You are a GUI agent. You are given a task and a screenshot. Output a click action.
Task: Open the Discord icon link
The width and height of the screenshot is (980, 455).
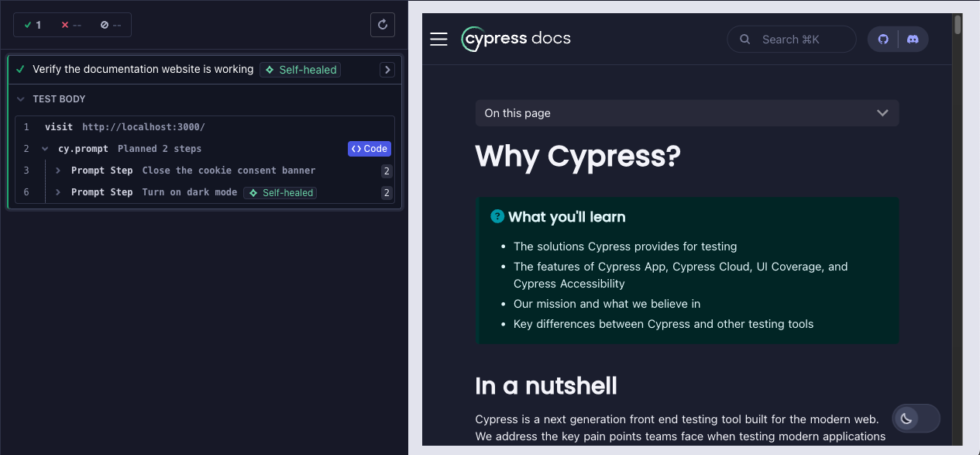tap(913, 40)
